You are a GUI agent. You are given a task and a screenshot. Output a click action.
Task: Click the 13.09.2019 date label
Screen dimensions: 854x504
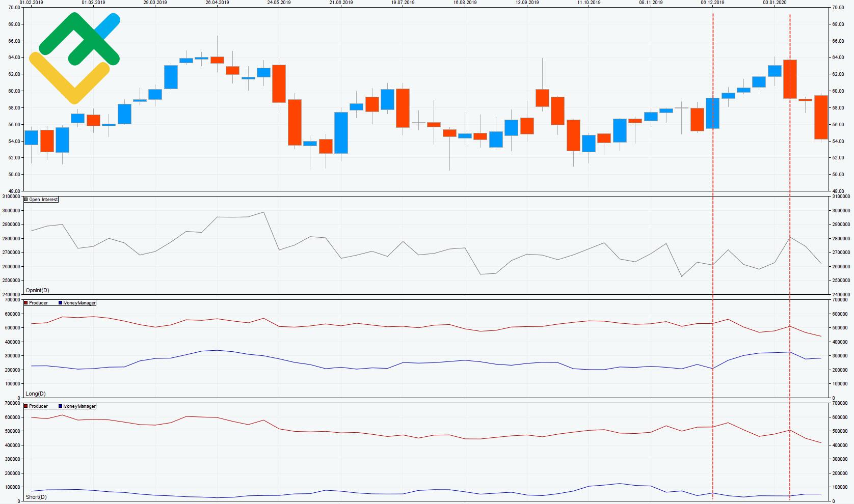(x=527, y=3)
